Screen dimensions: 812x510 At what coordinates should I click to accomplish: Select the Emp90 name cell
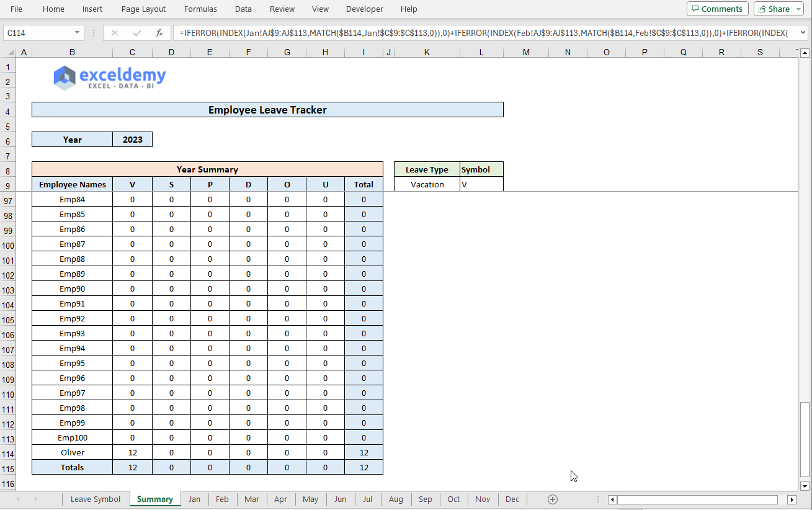tap(73, 289)
